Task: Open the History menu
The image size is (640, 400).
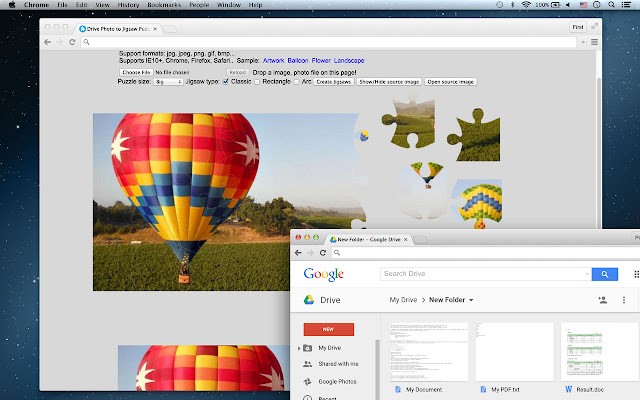Action: [128, 5]
